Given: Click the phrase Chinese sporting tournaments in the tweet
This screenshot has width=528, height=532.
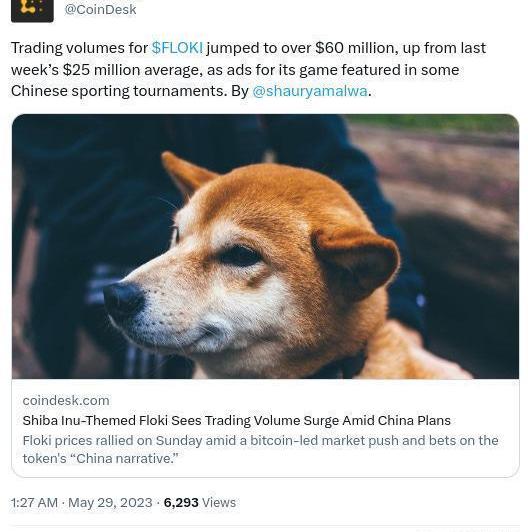Looking at the screenshot, I should coord(119,91).
